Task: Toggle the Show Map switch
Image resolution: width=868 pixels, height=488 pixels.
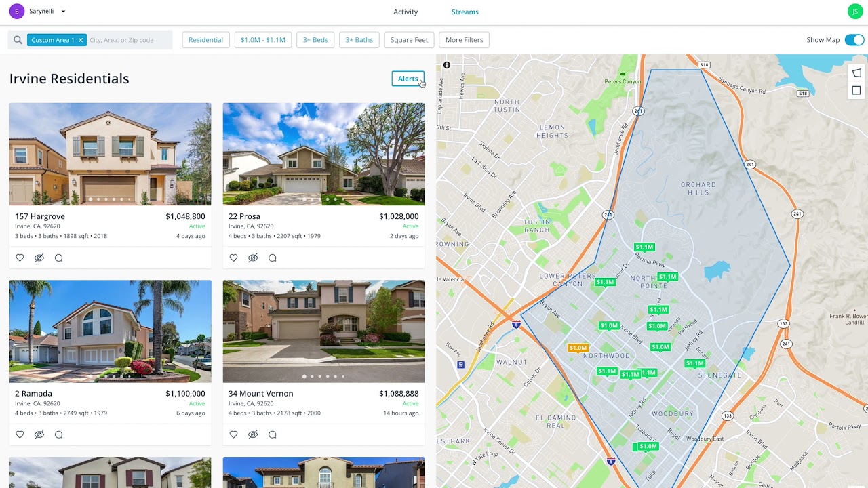Action: coord(854,40)
